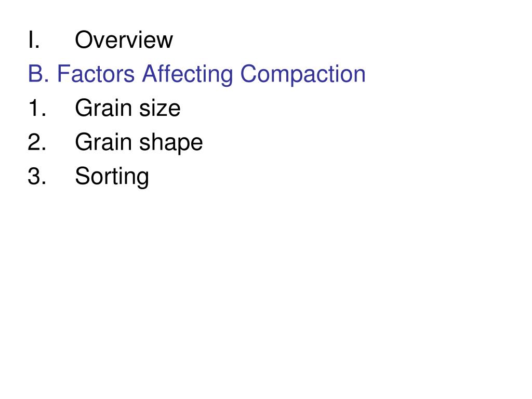Click the word size in Grain size
The image size is (532, 399).
160,108
